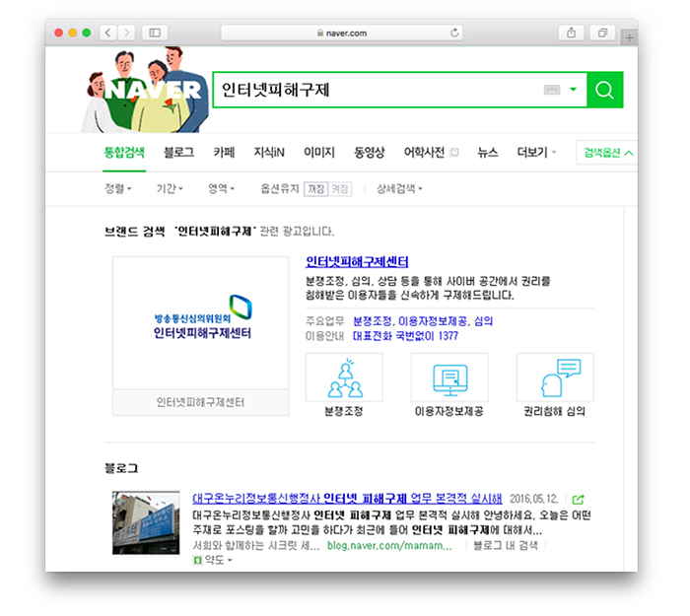Open the blog.naver.com/mamam... URL link

click(389, 546)
